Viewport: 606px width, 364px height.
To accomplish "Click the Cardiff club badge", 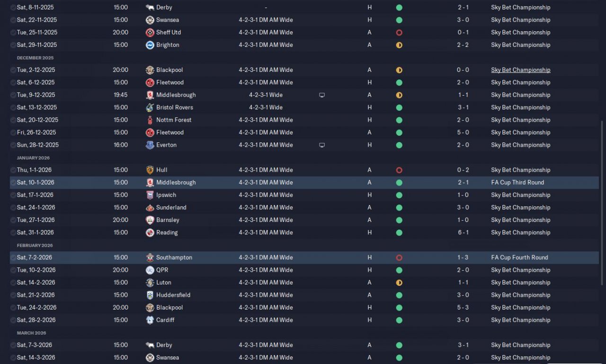I will 150,320.
